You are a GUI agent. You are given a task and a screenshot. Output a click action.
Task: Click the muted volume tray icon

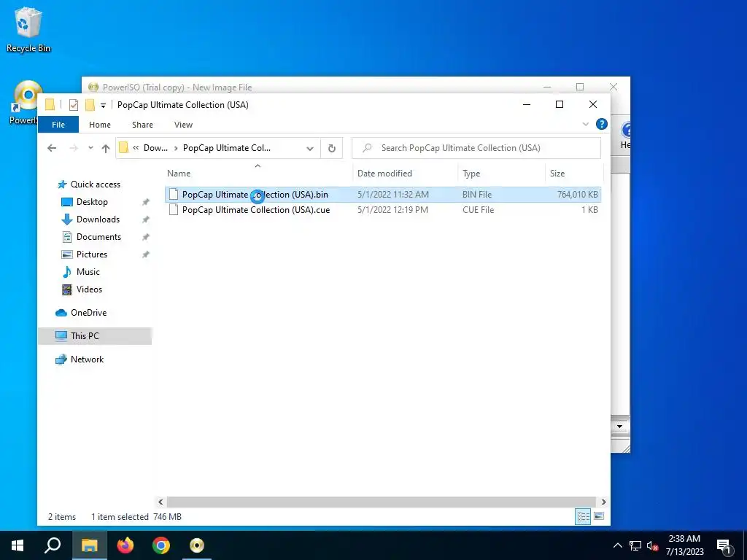click(x=653, y=545)
